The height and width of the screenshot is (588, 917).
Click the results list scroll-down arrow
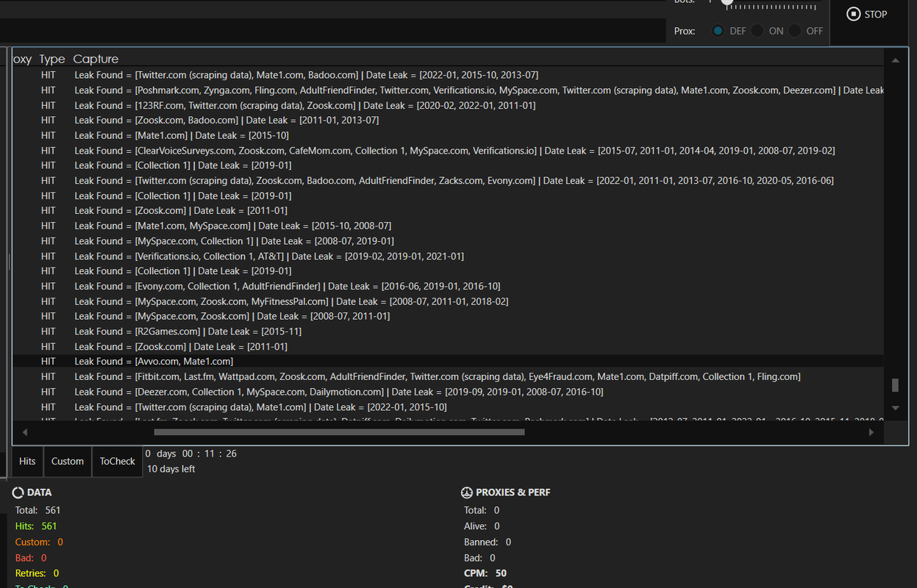(895, 407)
